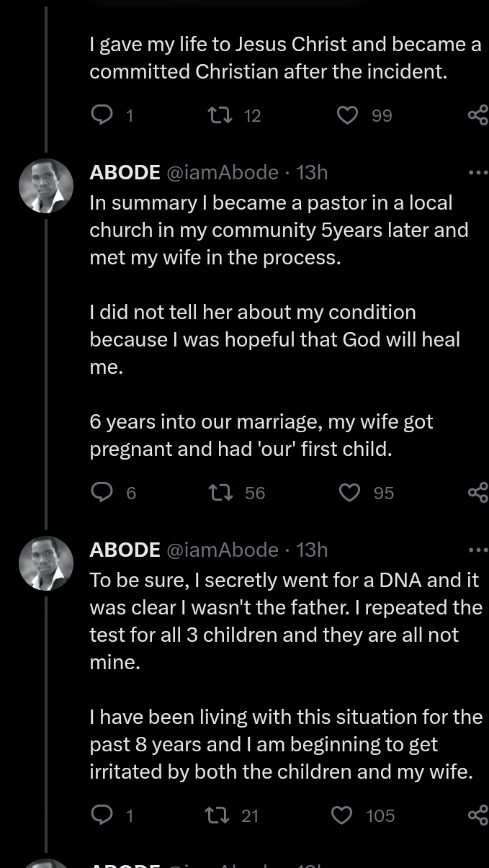Viewport: 489px width, 868px height.
Task: Like the tweet showing 105 likes
Action: (x=341, y=815)
